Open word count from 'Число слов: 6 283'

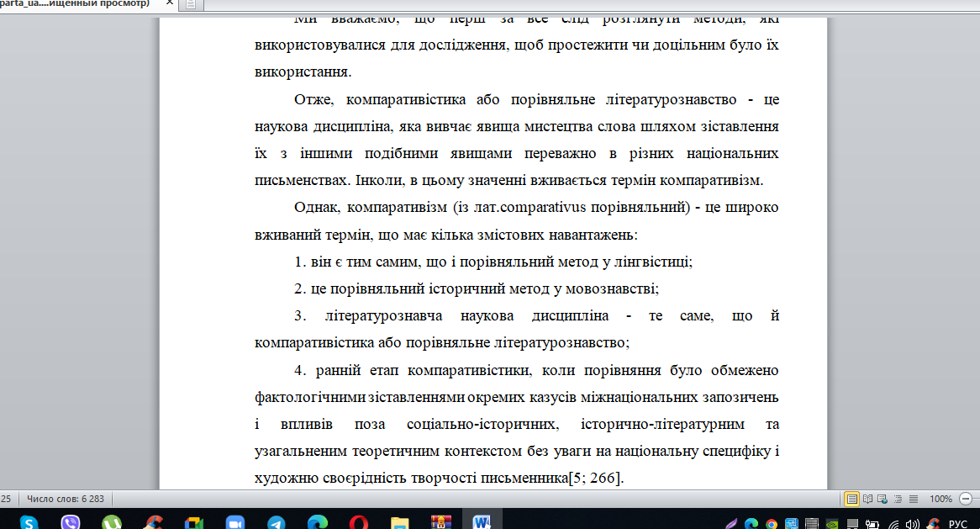[x=66, y=499]
